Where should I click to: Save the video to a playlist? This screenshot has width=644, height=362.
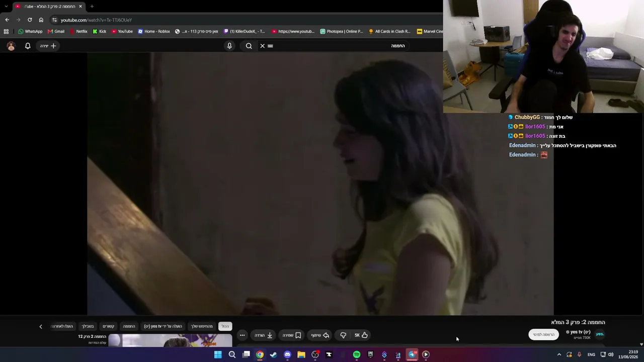pos(292,335)
